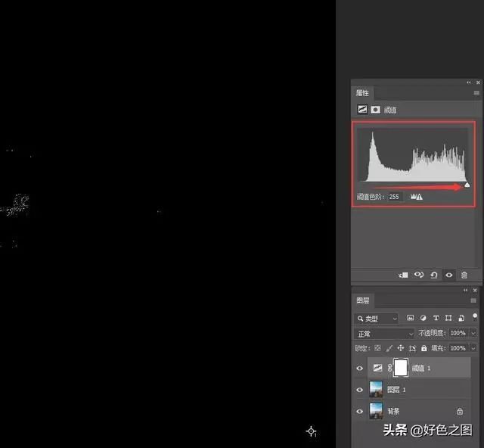The width and height of the screenshot is (484, 448).
Task: Select the 属性 panel tab
Action: click(362, 92)
